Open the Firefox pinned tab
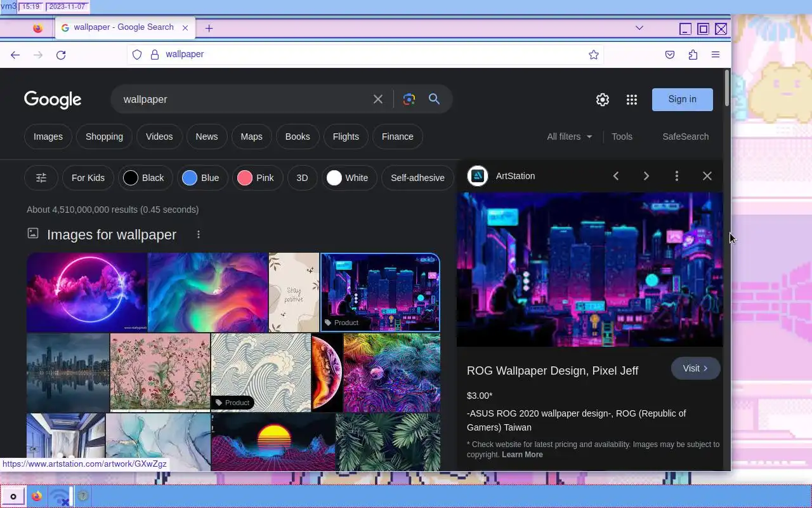812x508 pixels. (x=38, y=29)
